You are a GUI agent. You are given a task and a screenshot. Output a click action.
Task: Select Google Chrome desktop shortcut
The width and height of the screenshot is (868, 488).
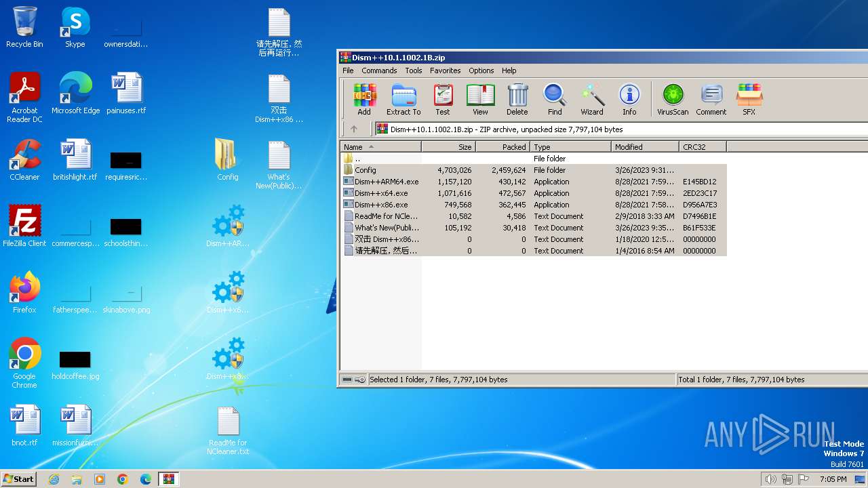(24, 363)
